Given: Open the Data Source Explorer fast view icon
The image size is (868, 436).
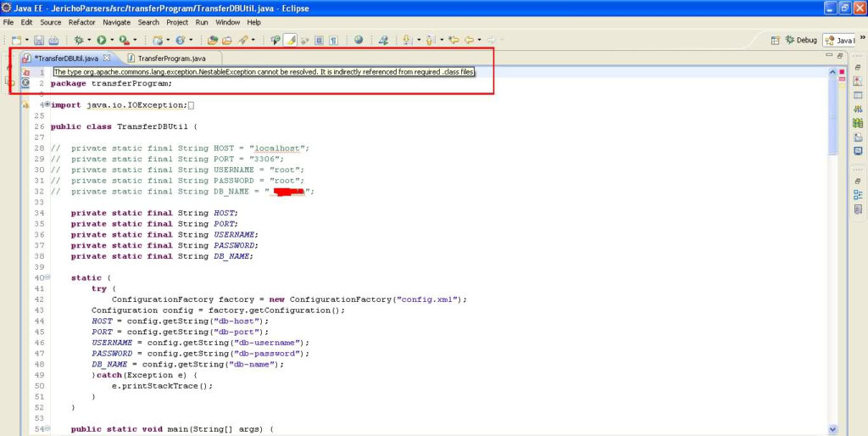Looking at the screenshot, I should [x=858, y=123].
